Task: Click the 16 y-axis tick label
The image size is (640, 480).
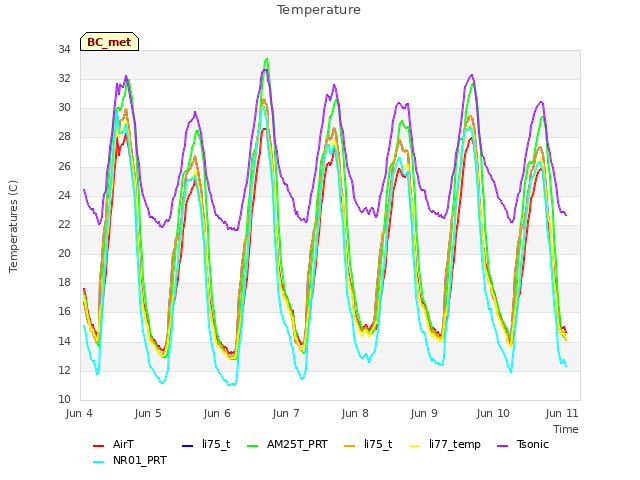Action: pyautogui.click(x=64, y=312)
